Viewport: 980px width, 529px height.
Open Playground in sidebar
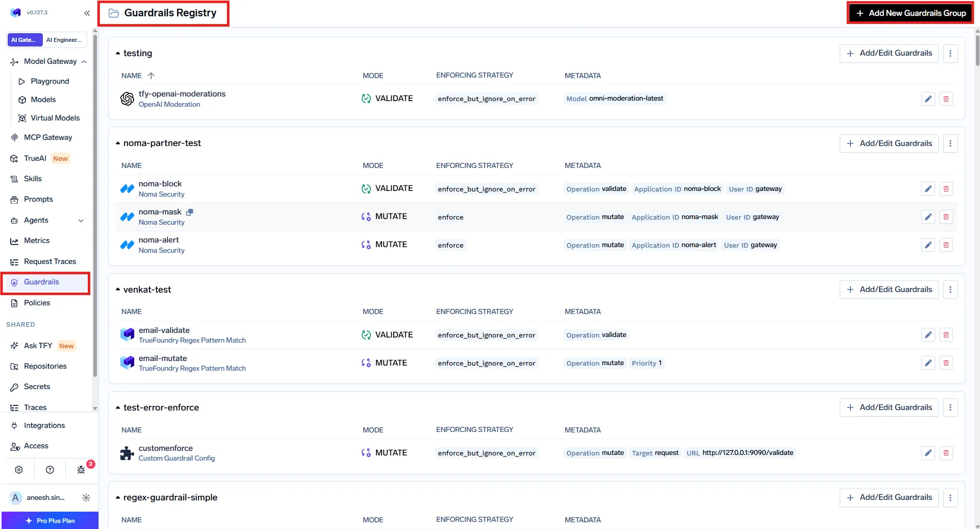pos(50,81)
